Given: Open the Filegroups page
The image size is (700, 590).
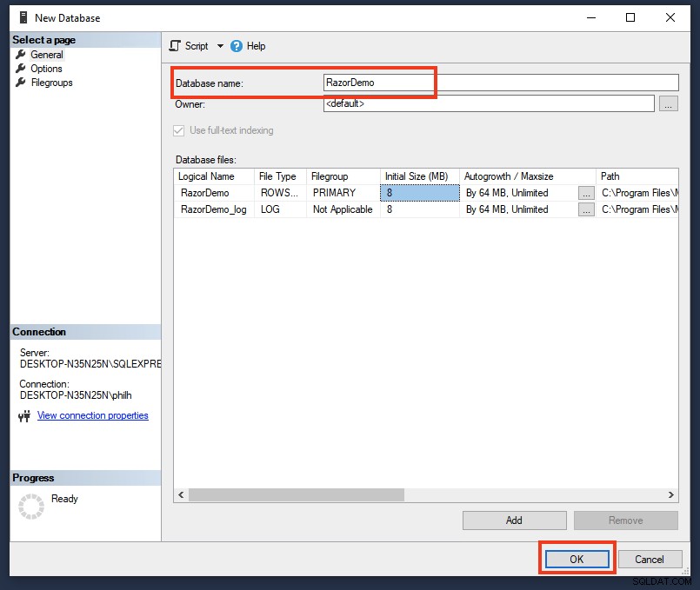Looking at the screenshot, I should 52,83.
